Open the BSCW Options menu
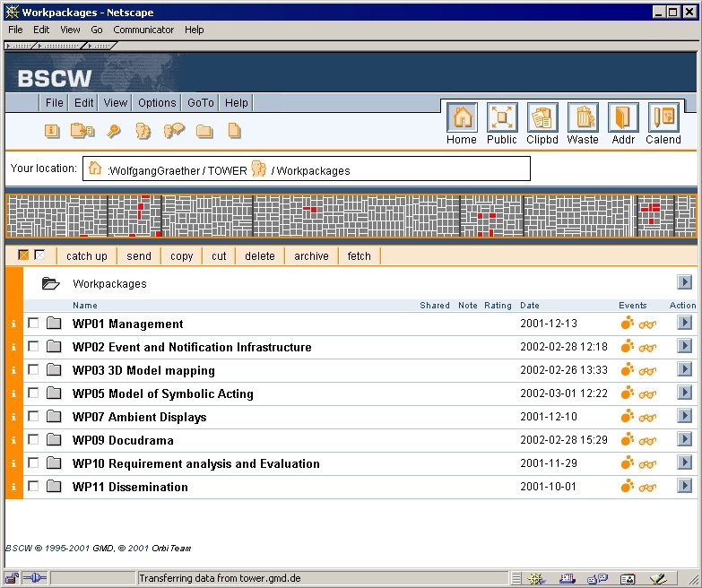 coord(157,103)
